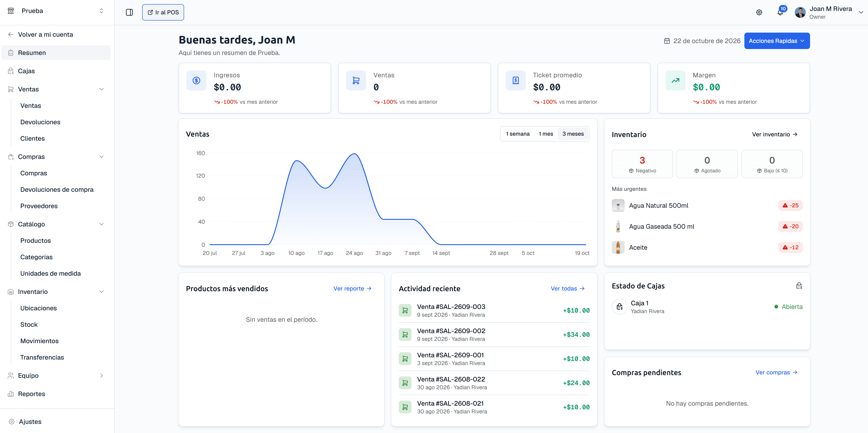Open notifications bell with badge 10
The image size is (868, 433).
(x=780, y=13)
